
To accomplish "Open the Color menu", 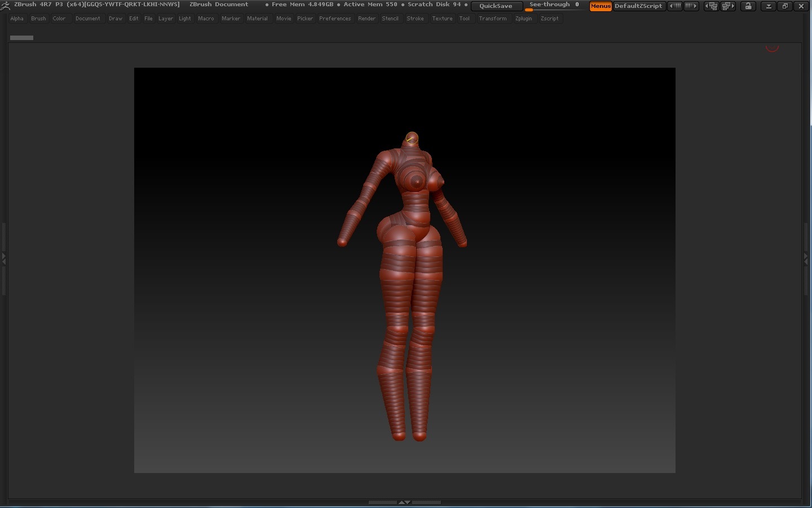I will [x=59, y=19].
